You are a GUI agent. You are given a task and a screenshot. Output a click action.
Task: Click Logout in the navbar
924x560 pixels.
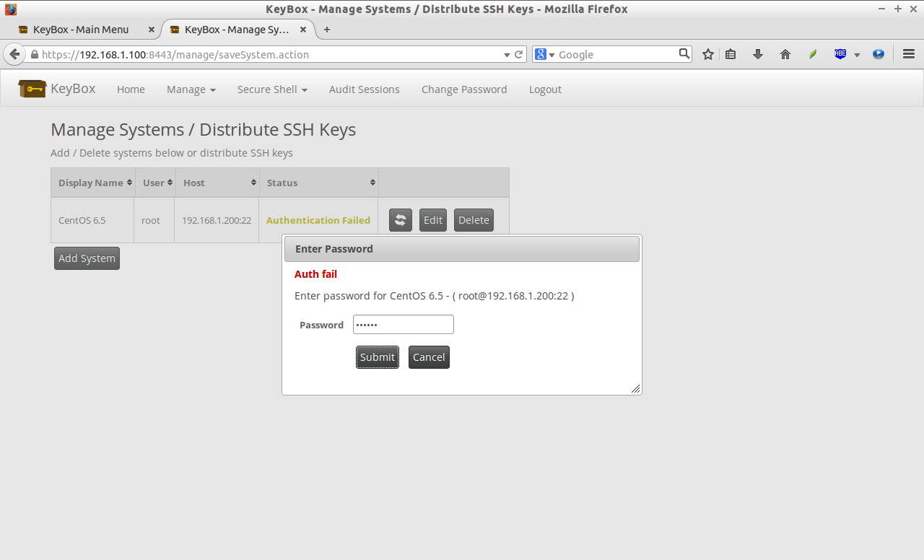(545, 89)
